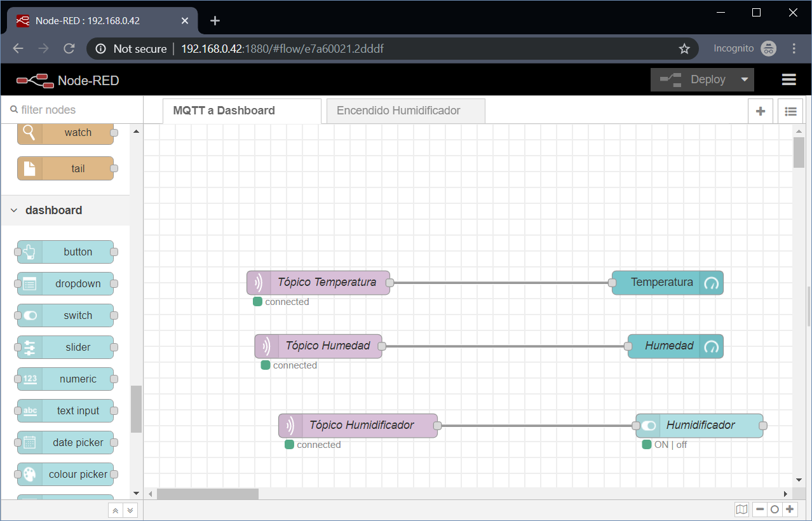Click the Not secure site info
The height and width of the screenshot is (521, 812).
tap(132, 48)
